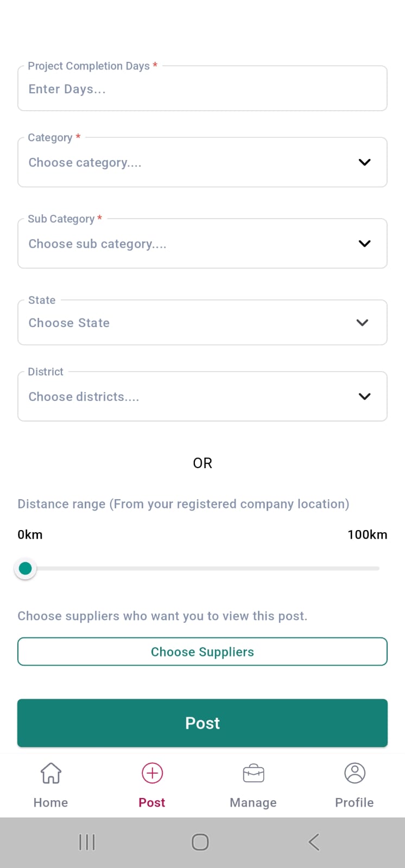The width and height of the screenshot is (405, 868).
Task: Focus the Project Completion Days field
Action: [x=202, y=89]
